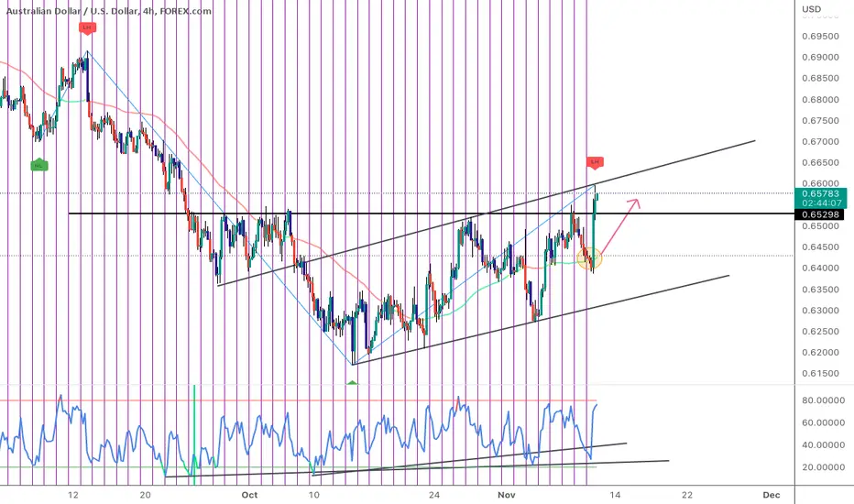Click the candle countdown 02:44:07
The height and width of the screenshot is (504, 854).
(821, 203)
